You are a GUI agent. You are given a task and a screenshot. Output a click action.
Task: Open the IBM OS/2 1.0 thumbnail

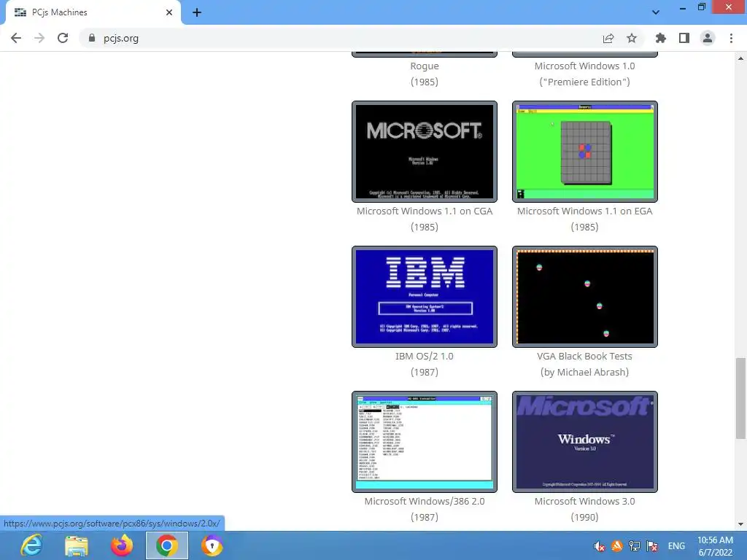(425, 297)
